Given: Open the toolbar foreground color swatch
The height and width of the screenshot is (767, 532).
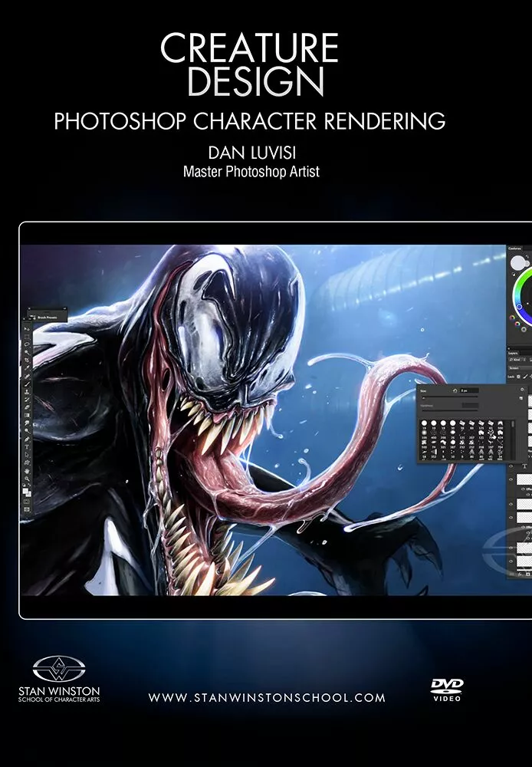Looking at the screenshot, I should [x=25, y=491].
